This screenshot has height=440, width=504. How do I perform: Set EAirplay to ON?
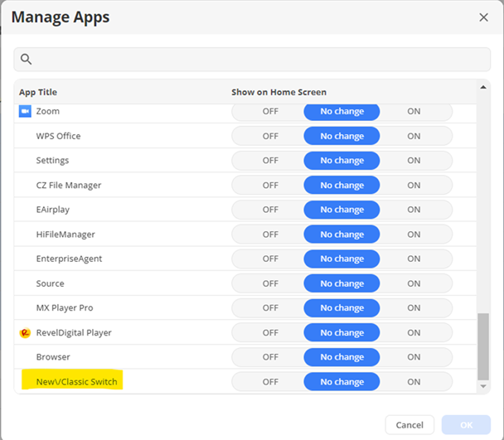pos(414,210)
